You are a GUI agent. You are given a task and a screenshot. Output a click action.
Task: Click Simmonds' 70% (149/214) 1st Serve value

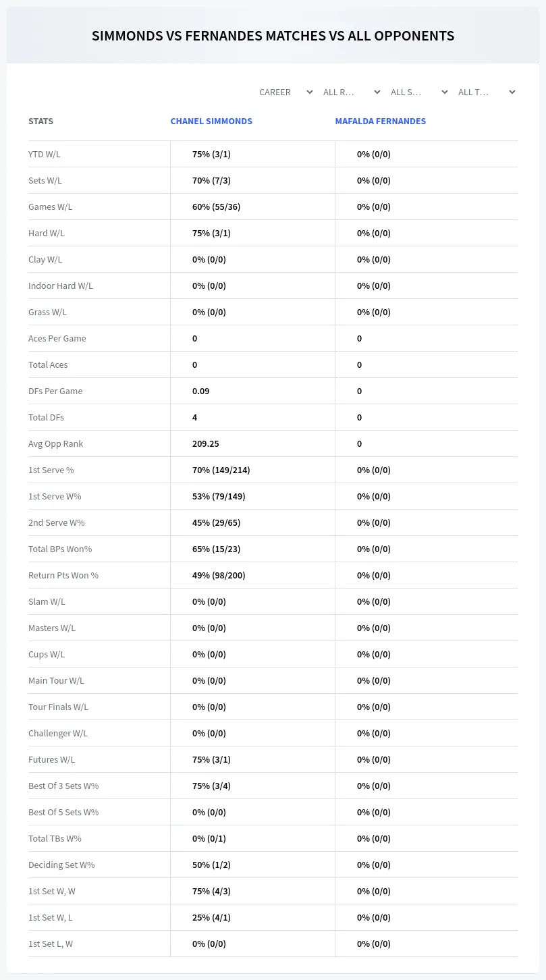[221, 470]
